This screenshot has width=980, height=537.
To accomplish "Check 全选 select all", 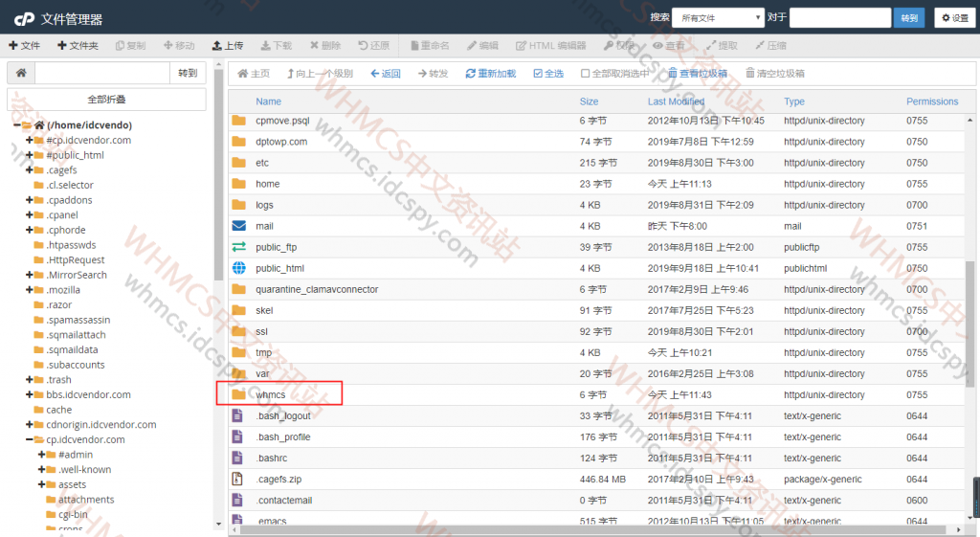I will (548, 74).
